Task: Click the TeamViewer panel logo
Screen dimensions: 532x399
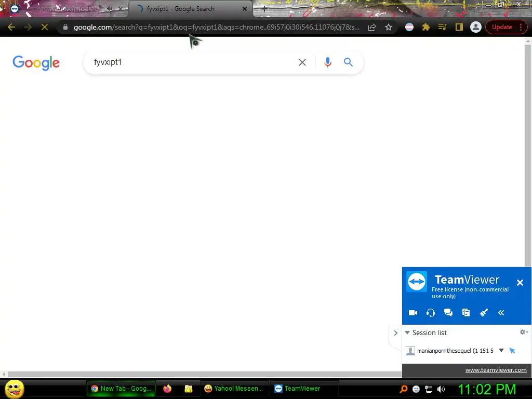Action: click(x=417, y=281)
